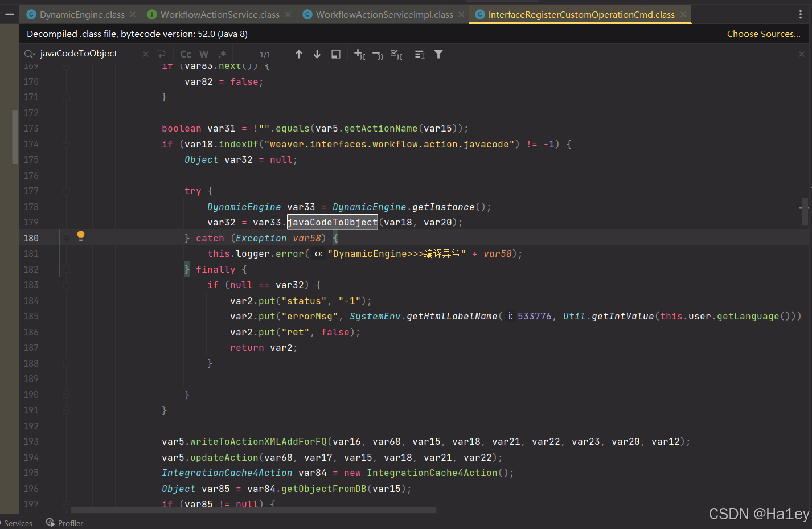Image resolution: width=812 pixels, height=529 pixels.
Task: Select InterfaceRegisterCustomOperationCmd.class tab
Action: click(581, 14)
